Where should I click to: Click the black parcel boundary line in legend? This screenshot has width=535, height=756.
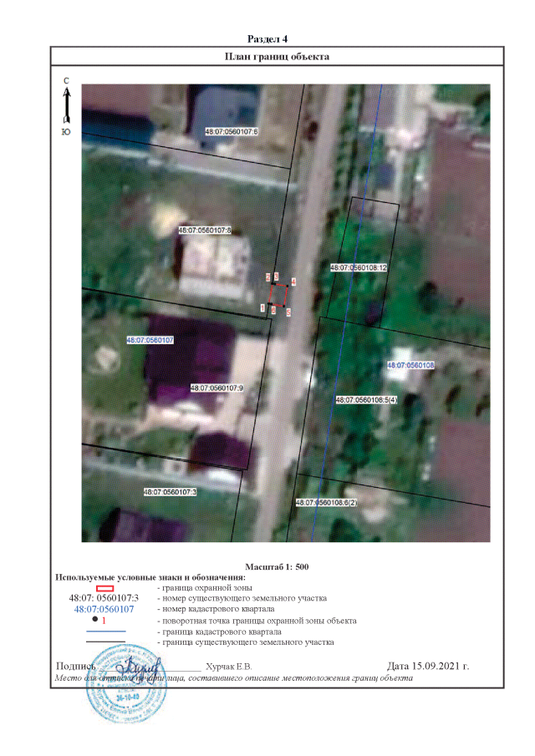pos(104,642)
